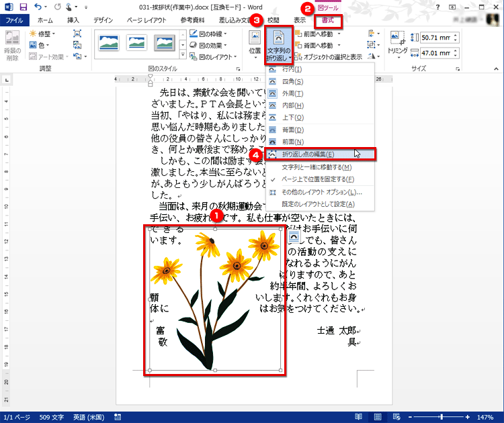Viewport: 504px width, 423px height.
Task: Choose 行内 wrap option
Action: 320,69
